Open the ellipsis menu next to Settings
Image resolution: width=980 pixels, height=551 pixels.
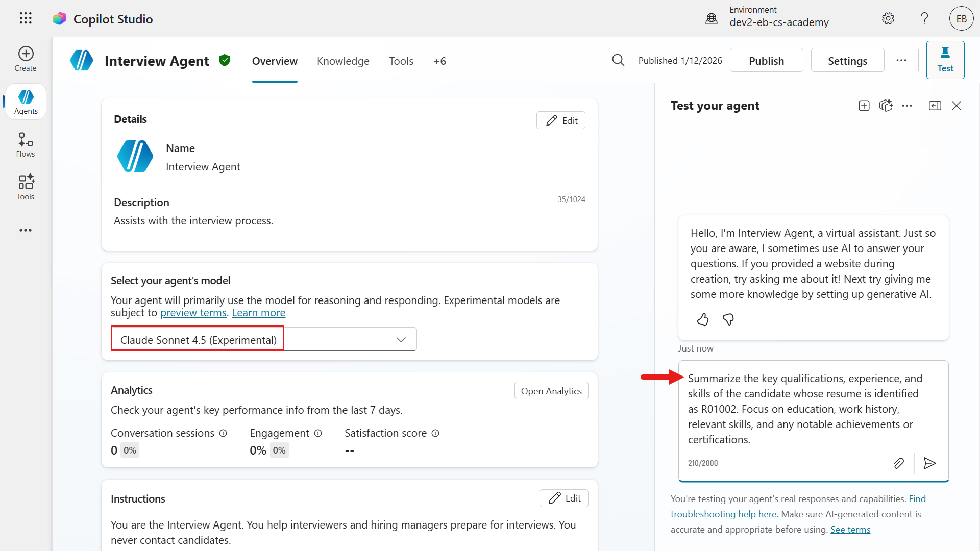click(x=901, y=60)
